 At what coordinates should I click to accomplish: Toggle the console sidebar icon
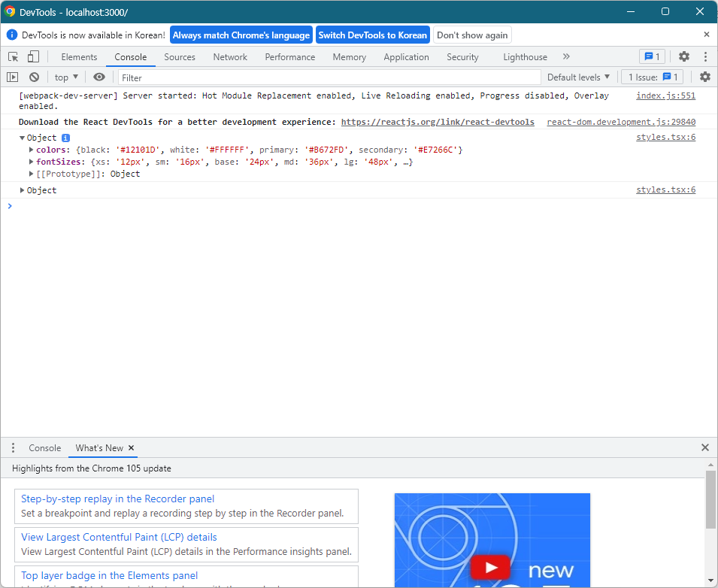coord(12,77)
